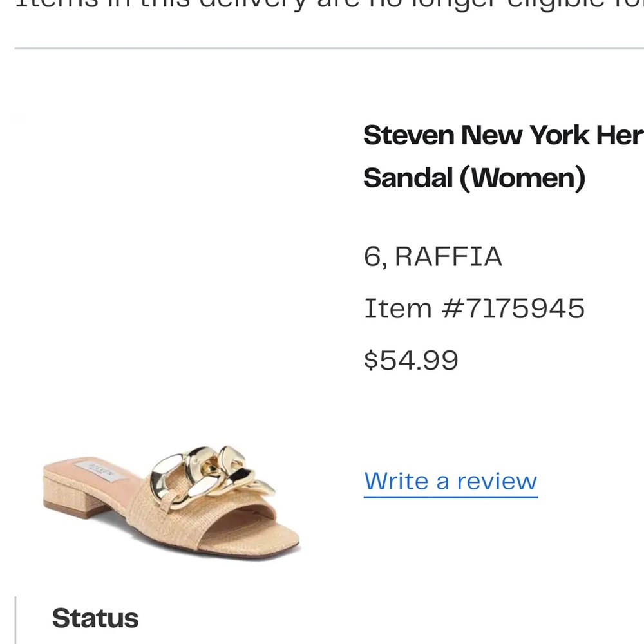This screenshot has width=644, height=644.
Task: Open product page via Sandal (Women) title
Action: click(x=475, y=178)
